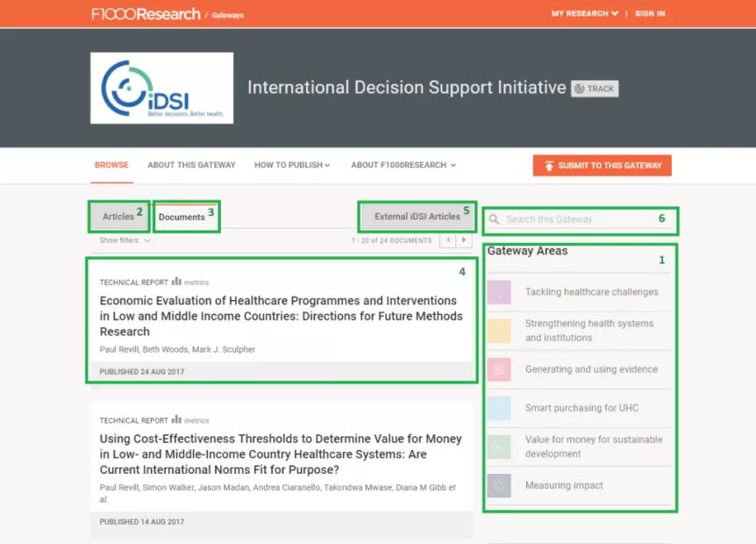Open the iDSI gateway logo image
This screenshot has width=756, height=544.
coord(161,88)
